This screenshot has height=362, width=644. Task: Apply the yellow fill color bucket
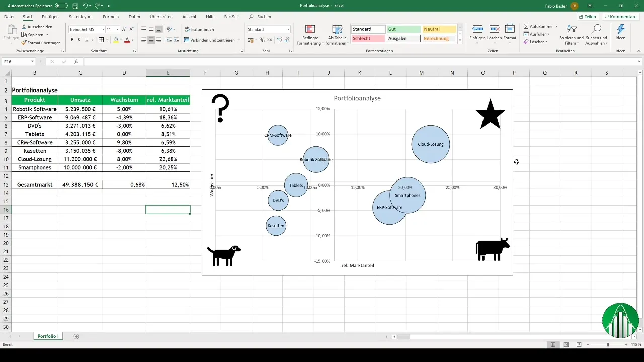[x=115, y=40]
